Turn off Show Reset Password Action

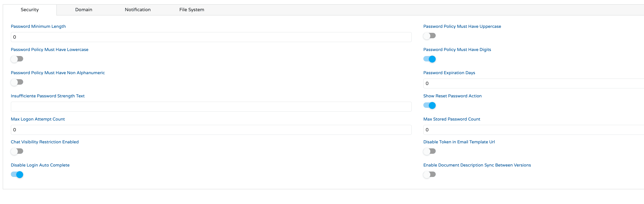click(x=429, y=105)
